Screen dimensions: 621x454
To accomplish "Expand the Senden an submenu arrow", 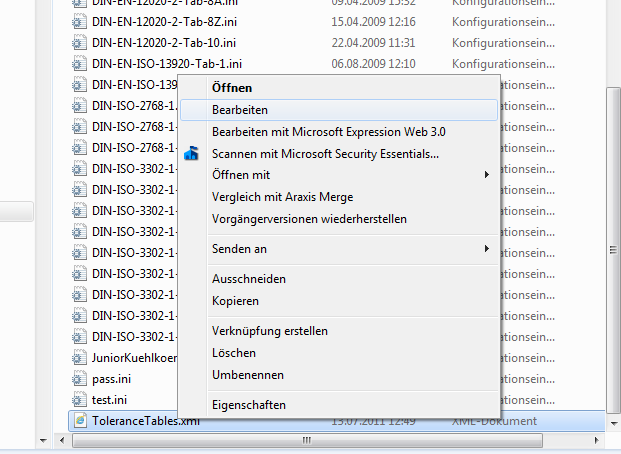I will 486,248.
